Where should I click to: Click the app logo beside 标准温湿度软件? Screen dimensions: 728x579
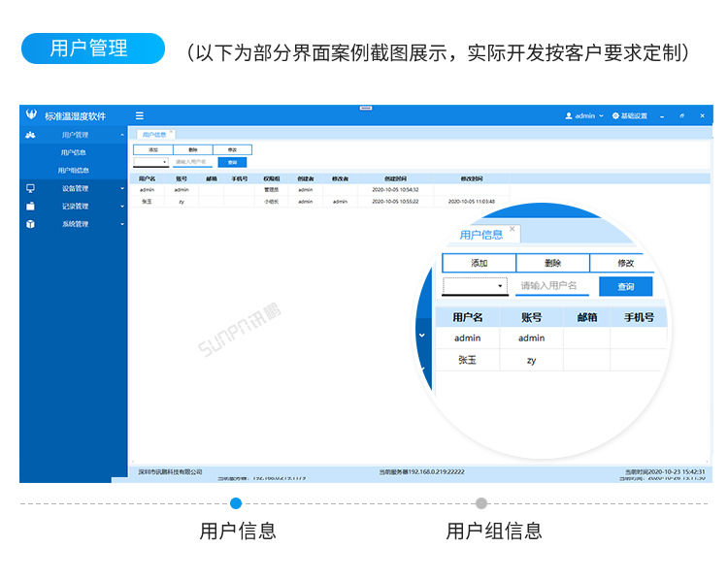[x=31, y=114]
